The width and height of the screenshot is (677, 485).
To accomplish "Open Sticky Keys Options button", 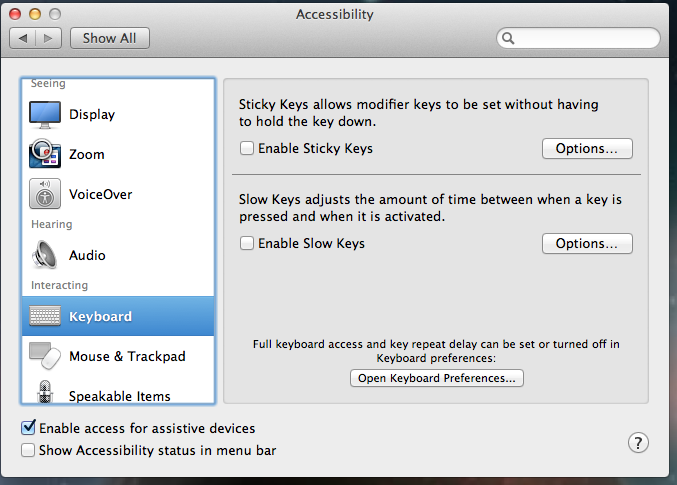I will coord(587,149).
